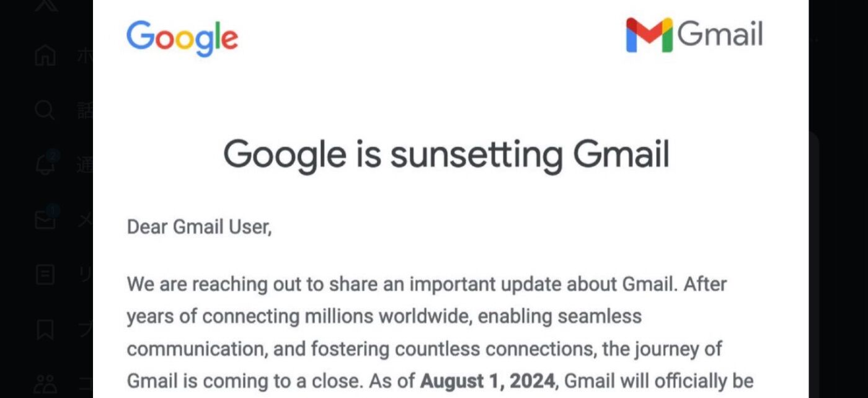
Task: Open the Communities people icon
Action: (45, 384)
